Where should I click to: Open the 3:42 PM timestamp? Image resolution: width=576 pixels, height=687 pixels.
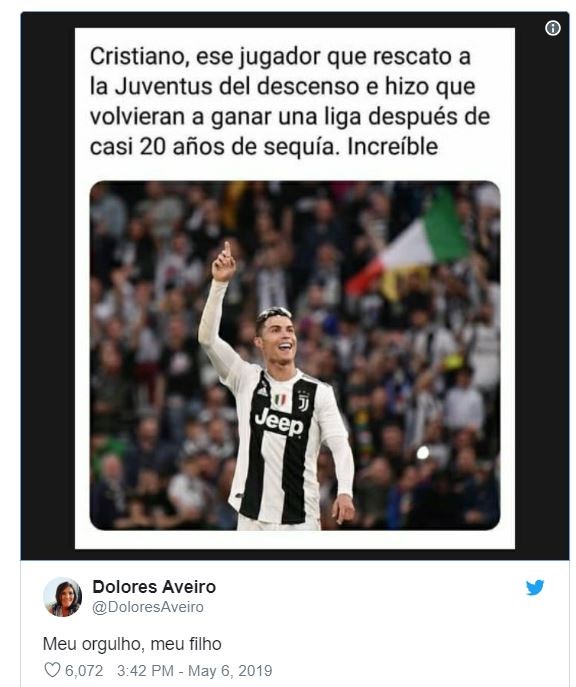point(145,670)
